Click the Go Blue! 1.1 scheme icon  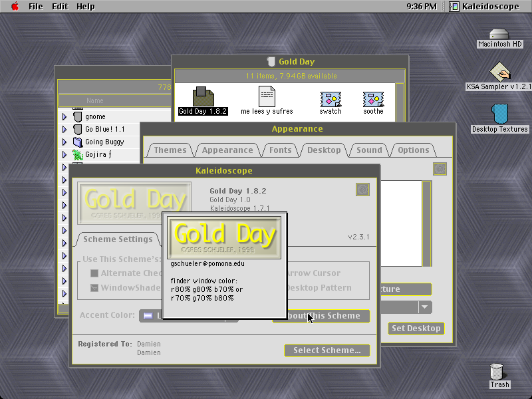tap(78, 129)
